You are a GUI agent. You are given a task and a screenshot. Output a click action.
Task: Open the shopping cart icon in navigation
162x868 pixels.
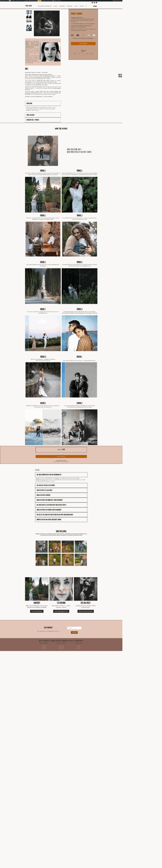86,6
